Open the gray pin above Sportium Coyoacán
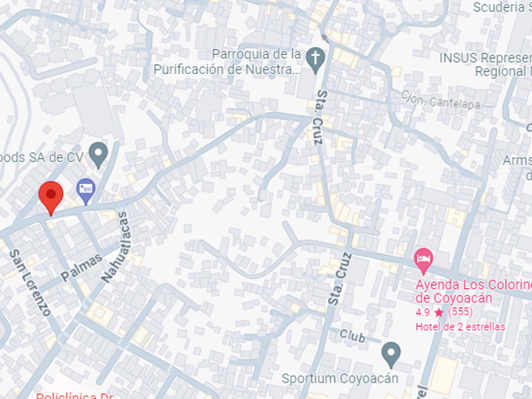The width and height of the screenshot is (532, 399). (391, 355)
